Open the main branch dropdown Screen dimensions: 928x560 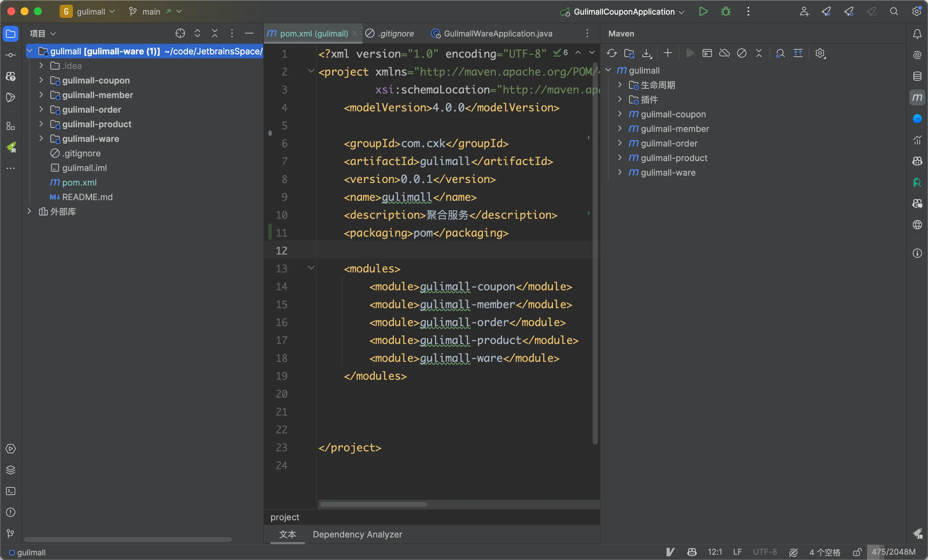(155, 12)
